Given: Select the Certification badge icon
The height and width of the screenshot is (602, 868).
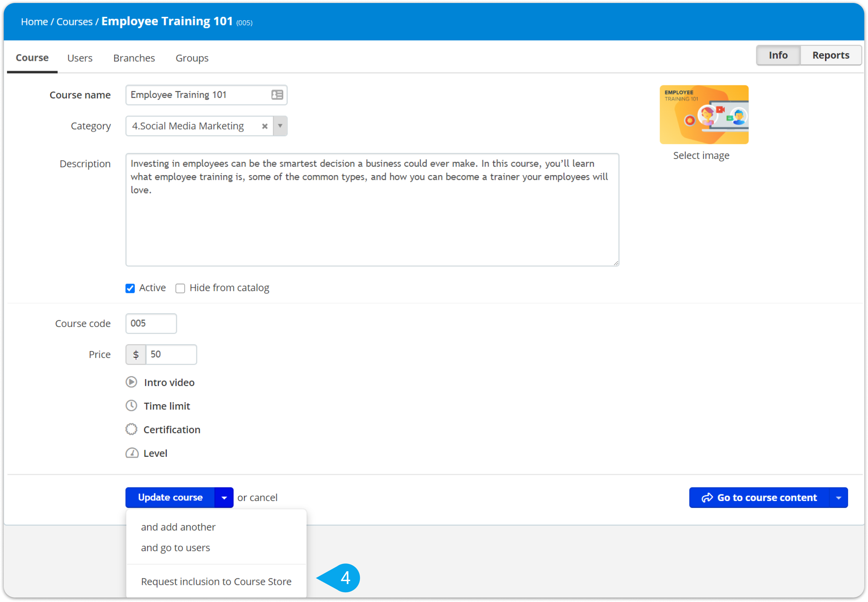Looking at the screenshot, I should tap(131, 429).
